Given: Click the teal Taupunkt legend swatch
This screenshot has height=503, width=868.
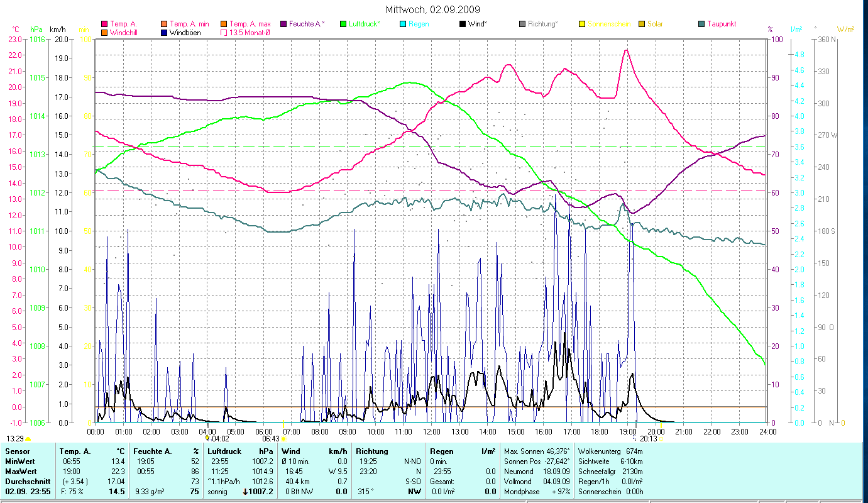Looking at the screenshot, I should [x=701, y=24].
